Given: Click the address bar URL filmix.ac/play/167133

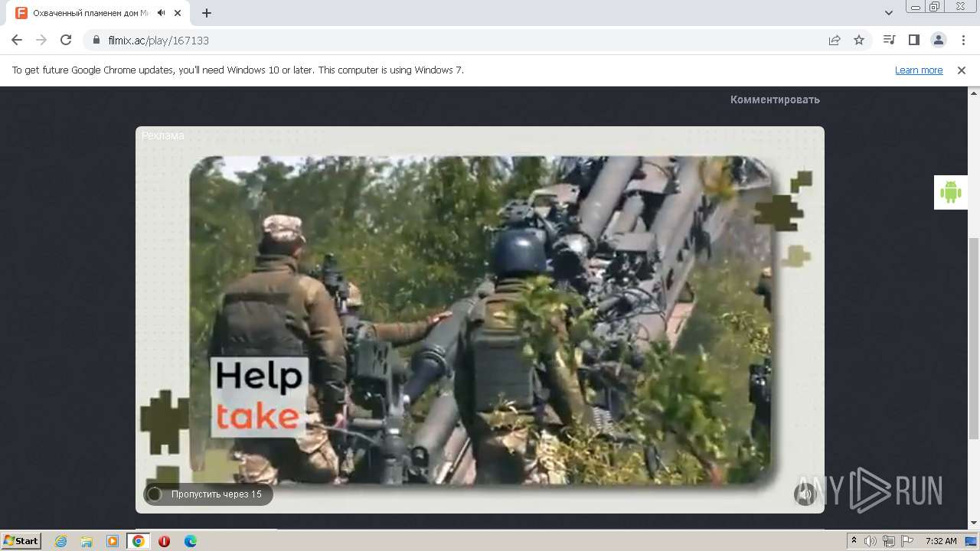Looking at the screenshot, I should pos(158,41).
